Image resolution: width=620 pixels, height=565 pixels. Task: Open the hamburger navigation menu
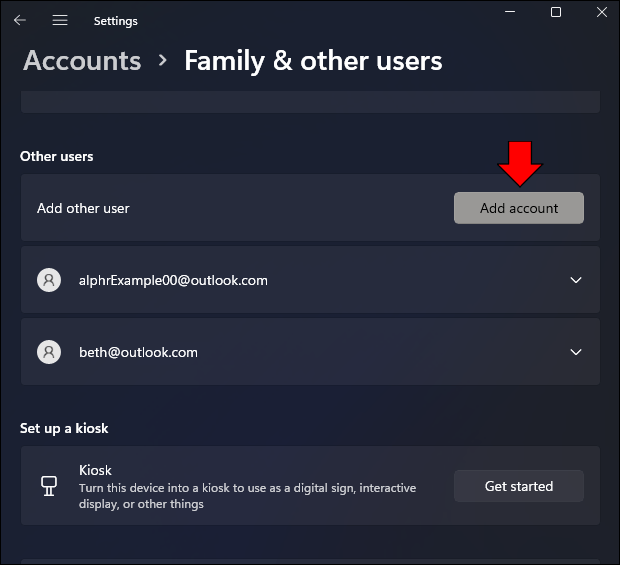(x=60, y=20)
